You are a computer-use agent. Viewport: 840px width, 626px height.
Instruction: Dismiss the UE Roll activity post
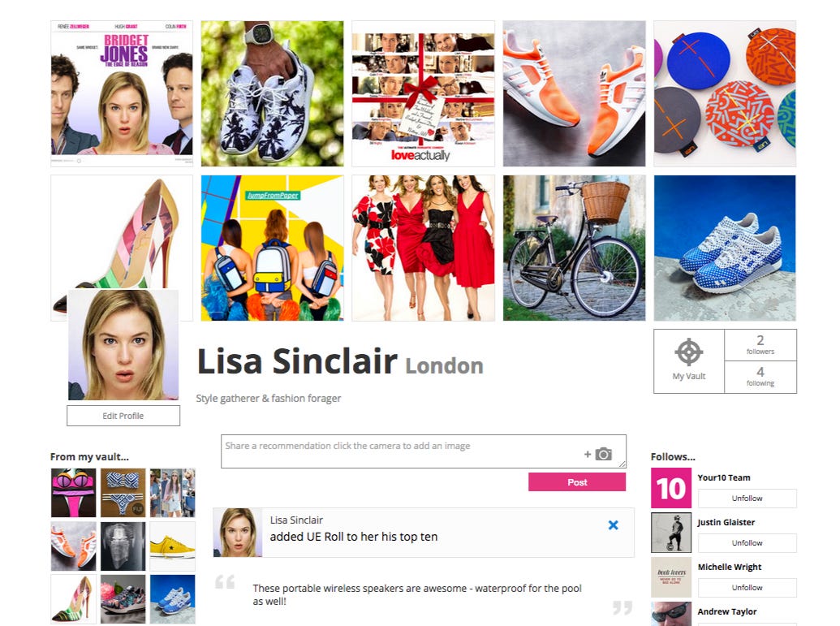pyautogui.click(x=614, y=525)
